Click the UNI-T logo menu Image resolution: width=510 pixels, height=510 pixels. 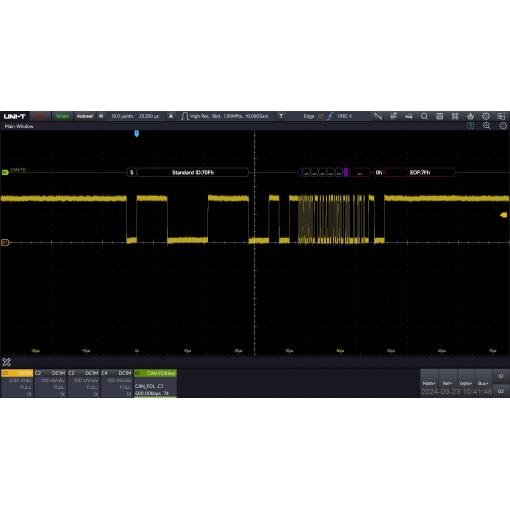[x=15, y=116]
